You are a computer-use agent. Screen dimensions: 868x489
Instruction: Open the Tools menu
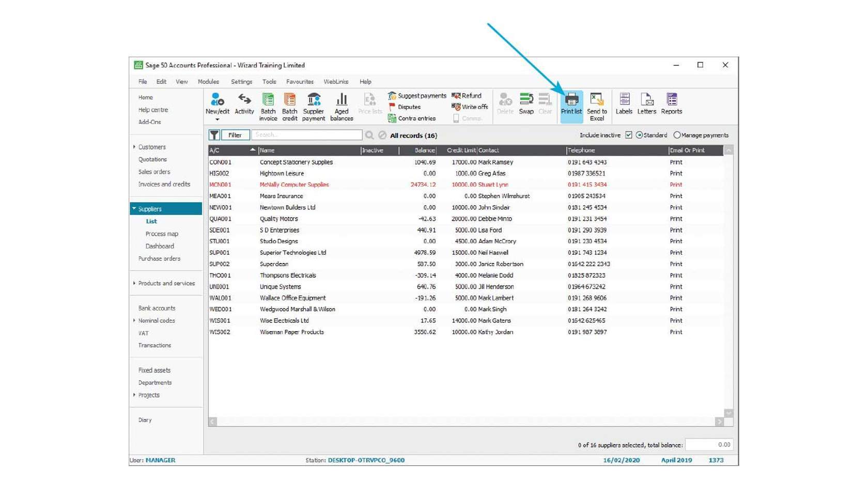point(269,82)
